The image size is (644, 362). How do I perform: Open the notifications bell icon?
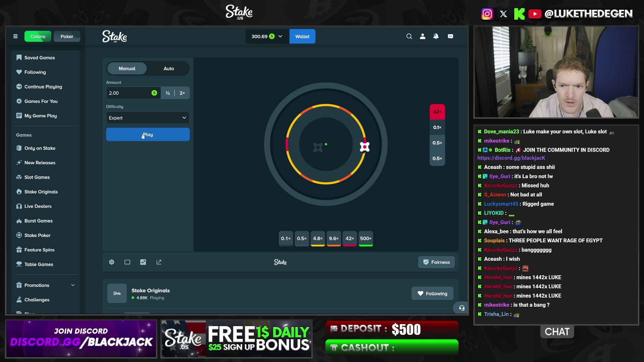point(436,37)
